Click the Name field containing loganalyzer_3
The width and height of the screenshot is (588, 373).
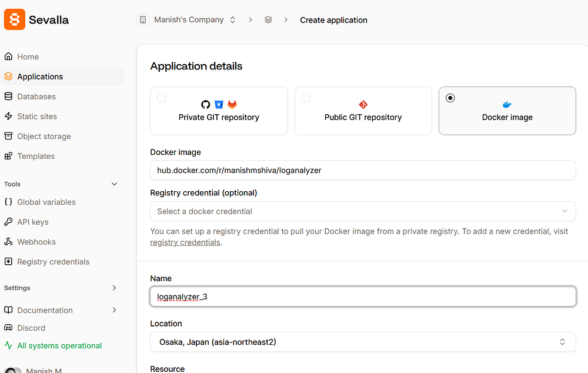pyautogui.click(x=363, y=297)
